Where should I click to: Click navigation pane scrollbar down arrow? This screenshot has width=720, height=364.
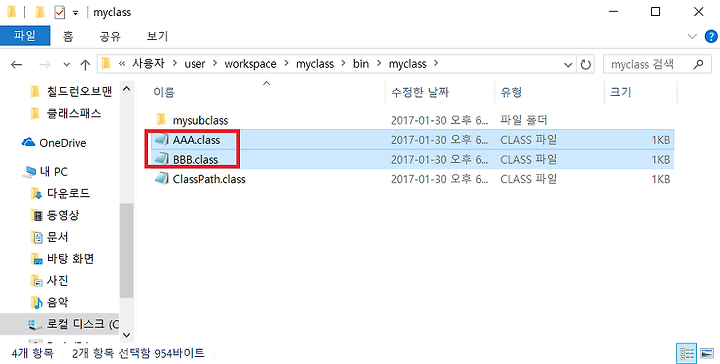127,335
